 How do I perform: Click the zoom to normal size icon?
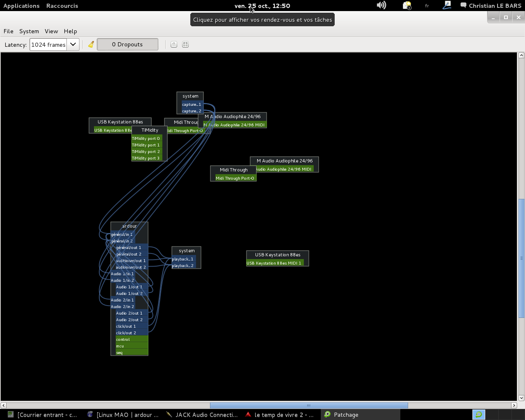(174, 44)
